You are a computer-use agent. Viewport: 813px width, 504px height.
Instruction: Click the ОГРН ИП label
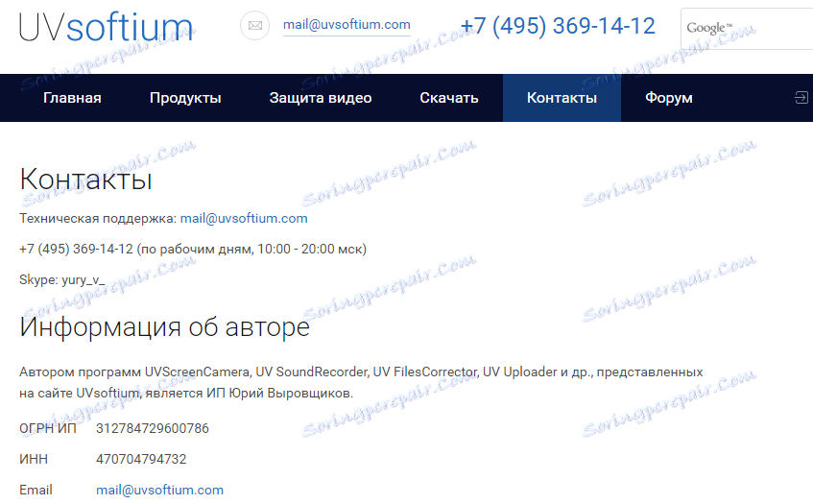(48, 428)
